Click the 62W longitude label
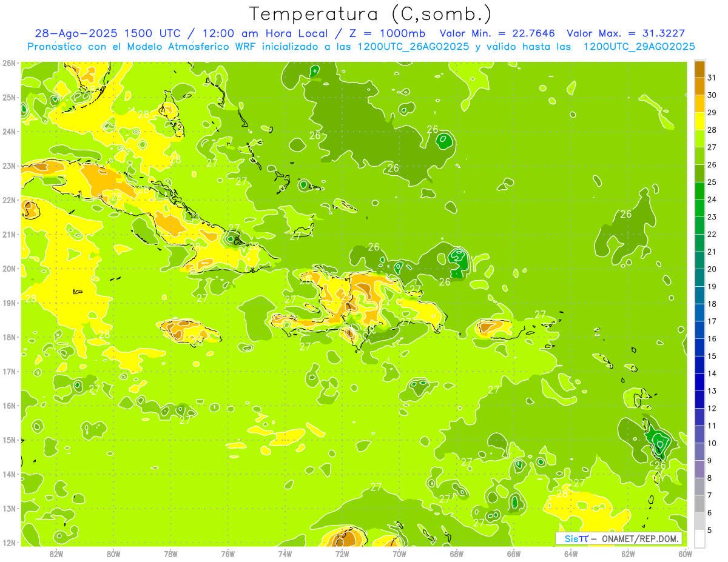 (628, 554)
